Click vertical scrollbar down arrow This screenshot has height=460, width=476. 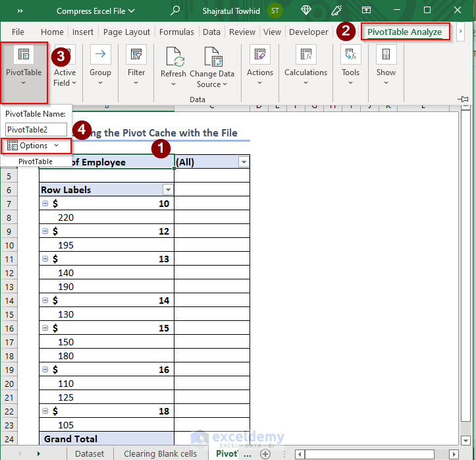pos(465,440)
